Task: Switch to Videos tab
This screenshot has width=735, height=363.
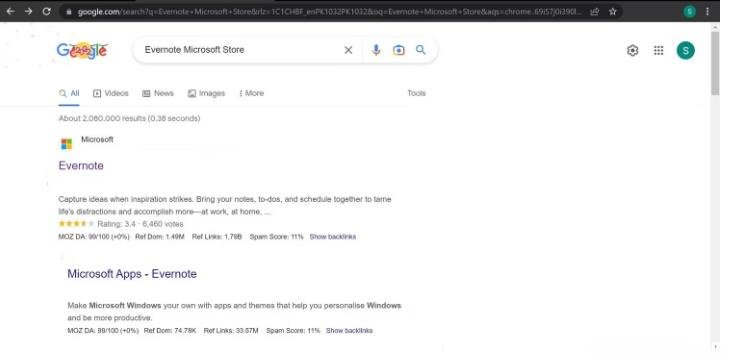Action: point(111,93)
